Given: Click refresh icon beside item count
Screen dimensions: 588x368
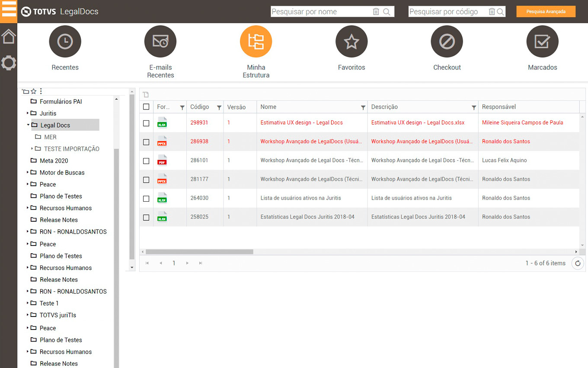Looking at the screenshot, I should pyautogui.click(x=578, y=263).
